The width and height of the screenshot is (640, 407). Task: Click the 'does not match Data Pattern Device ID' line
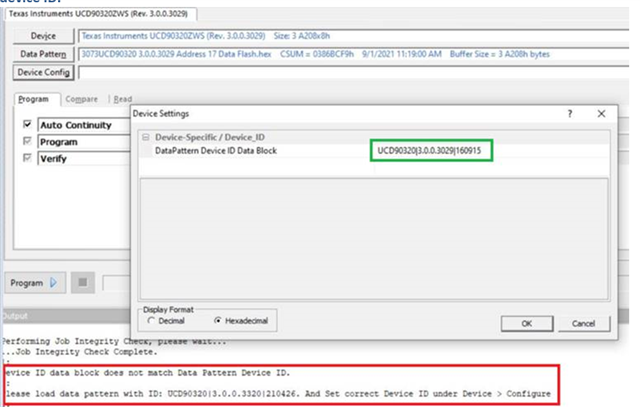pos(148,373)
